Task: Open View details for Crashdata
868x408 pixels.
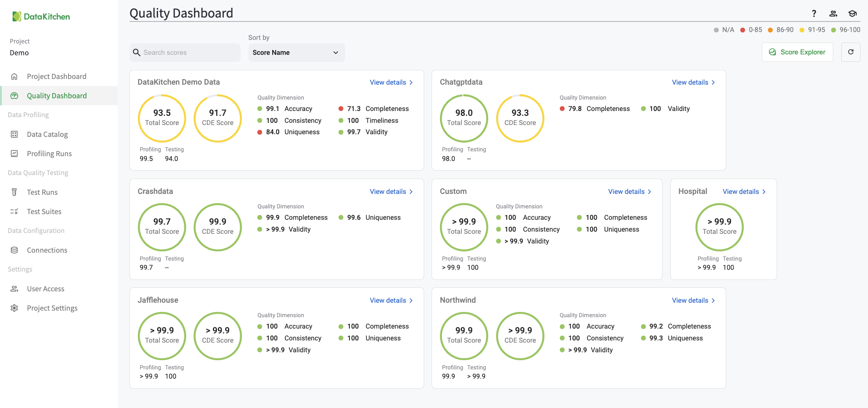Action: tap(388, 192)
